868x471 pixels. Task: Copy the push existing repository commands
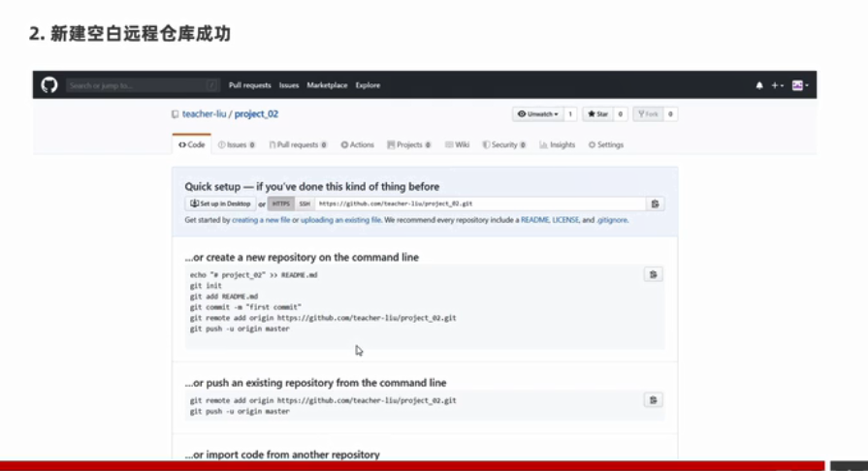tap(654, 400)
